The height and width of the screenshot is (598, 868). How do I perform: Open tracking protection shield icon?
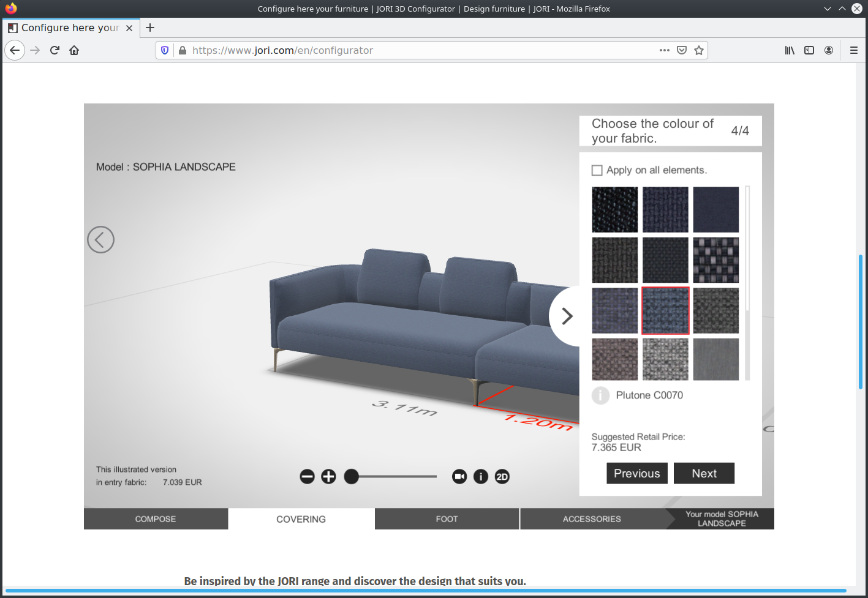click(165, 50)
